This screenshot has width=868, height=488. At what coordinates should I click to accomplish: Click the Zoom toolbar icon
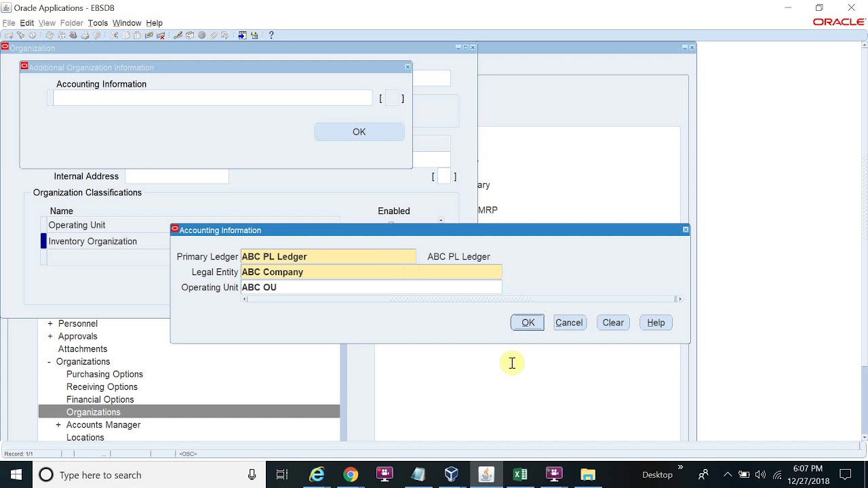190,35
